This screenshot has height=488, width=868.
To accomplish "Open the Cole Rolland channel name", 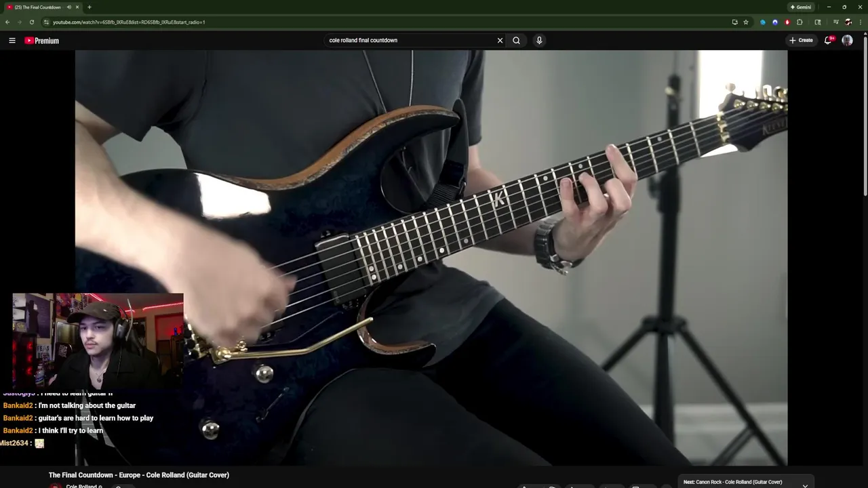I will click(81, 486).
